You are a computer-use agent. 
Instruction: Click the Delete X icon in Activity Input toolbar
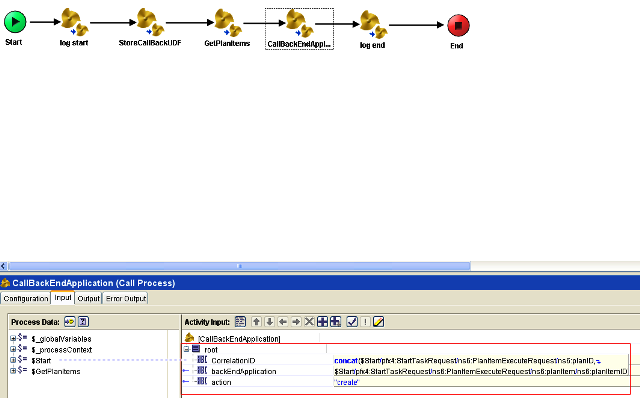click(309, 322)
